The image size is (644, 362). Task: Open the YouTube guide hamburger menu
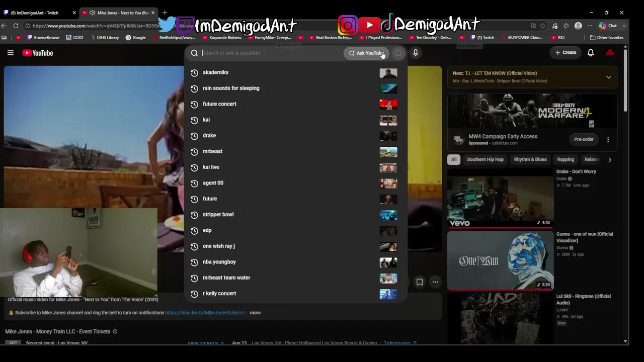pyautogui.click(x=10, y=53)
